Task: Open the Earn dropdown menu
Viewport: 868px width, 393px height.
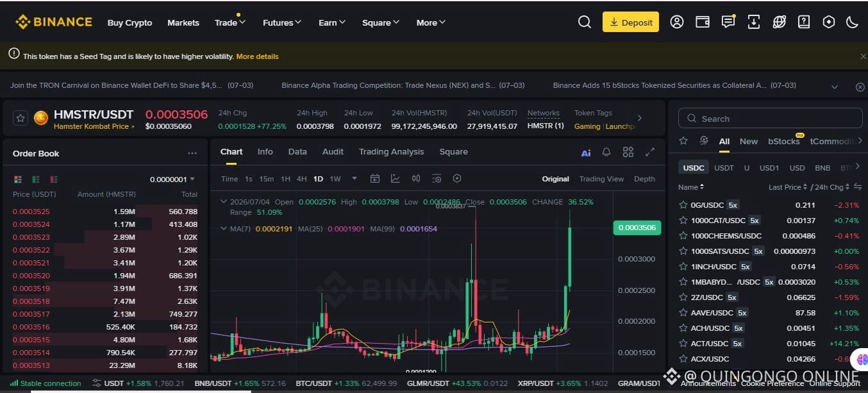Action: [332, 22]
